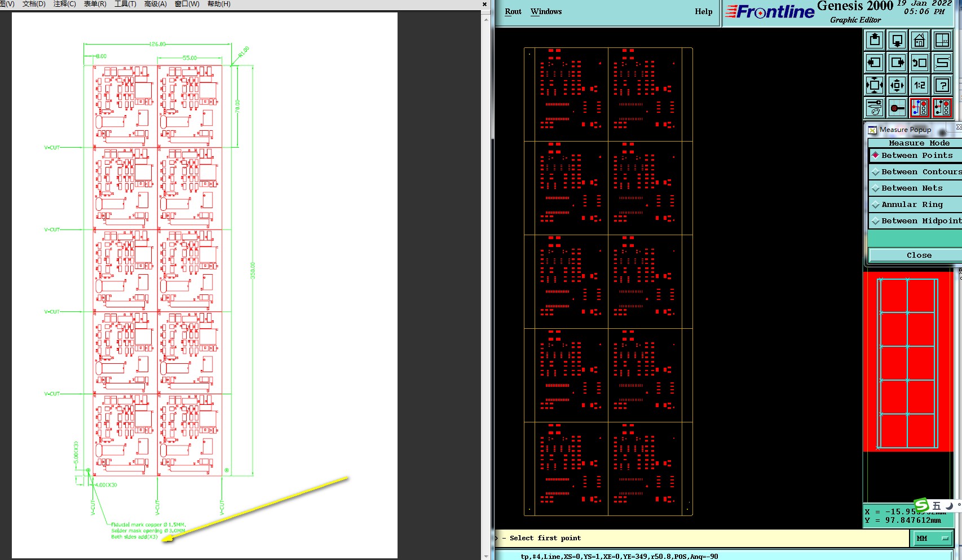
Task: Click Close button in Measure Popup
Action: click(x=915, y=255)
